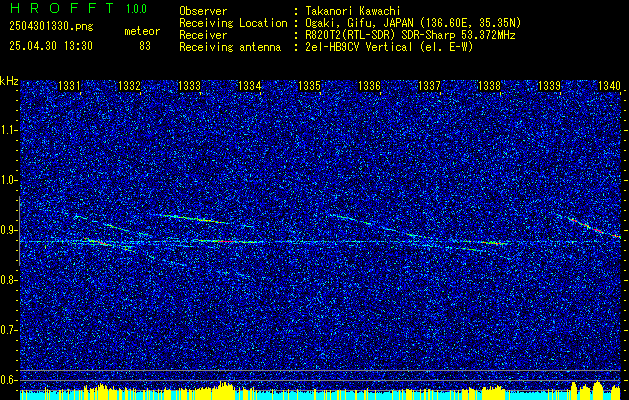Click the 1337 time marker

(429, 85)
